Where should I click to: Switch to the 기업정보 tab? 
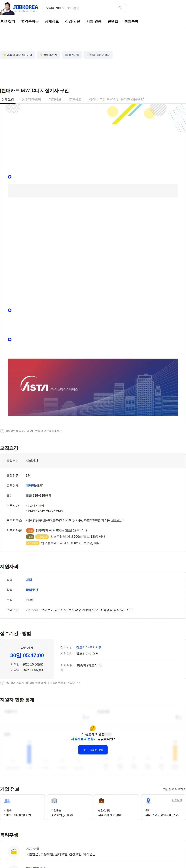(x=55, y=99)
